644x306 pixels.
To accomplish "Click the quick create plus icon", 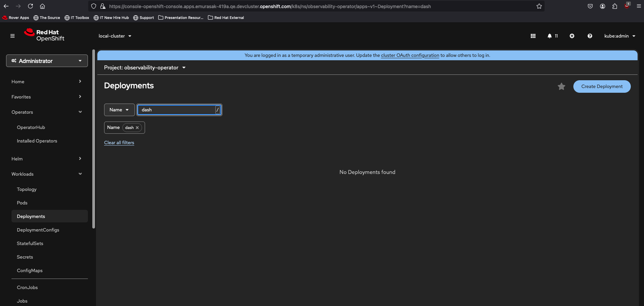I will click(572, 36).
